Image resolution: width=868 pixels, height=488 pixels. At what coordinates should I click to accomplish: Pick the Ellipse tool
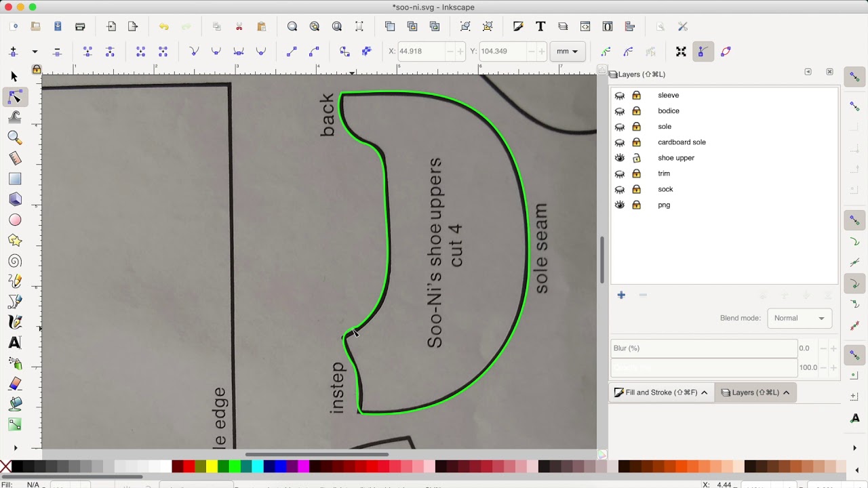[x=14, y=220]
